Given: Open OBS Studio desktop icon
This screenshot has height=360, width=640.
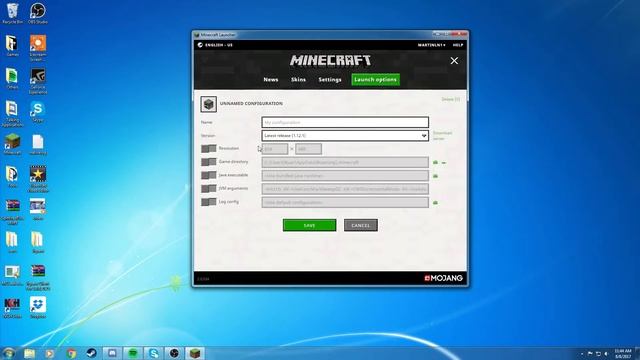Looking at the screenshot, I should click(38, 13).
